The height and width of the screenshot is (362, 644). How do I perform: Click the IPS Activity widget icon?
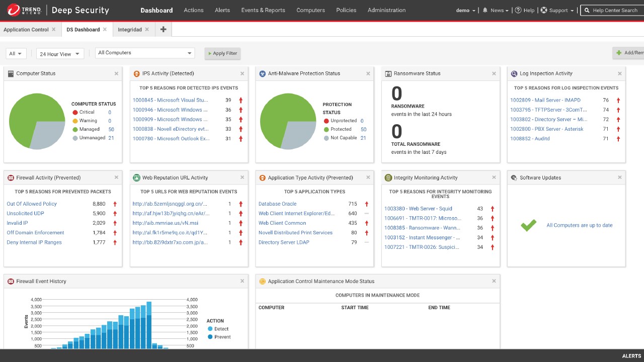click(136, 73)
